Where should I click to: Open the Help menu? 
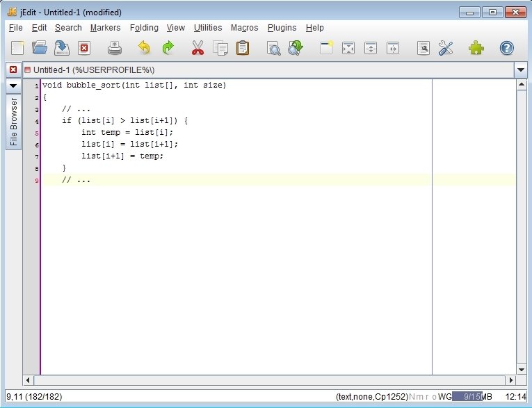314,28
